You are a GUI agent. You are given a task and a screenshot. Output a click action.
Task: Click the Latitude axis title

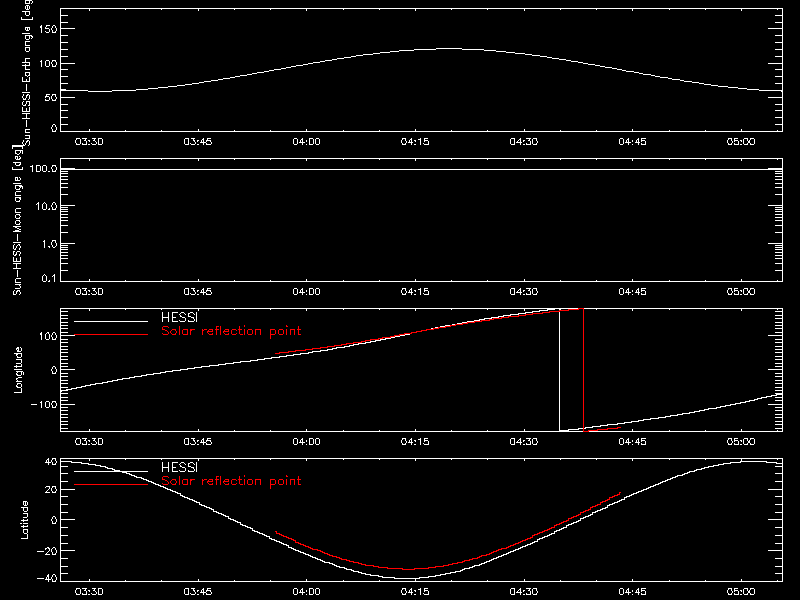[24, 520]
